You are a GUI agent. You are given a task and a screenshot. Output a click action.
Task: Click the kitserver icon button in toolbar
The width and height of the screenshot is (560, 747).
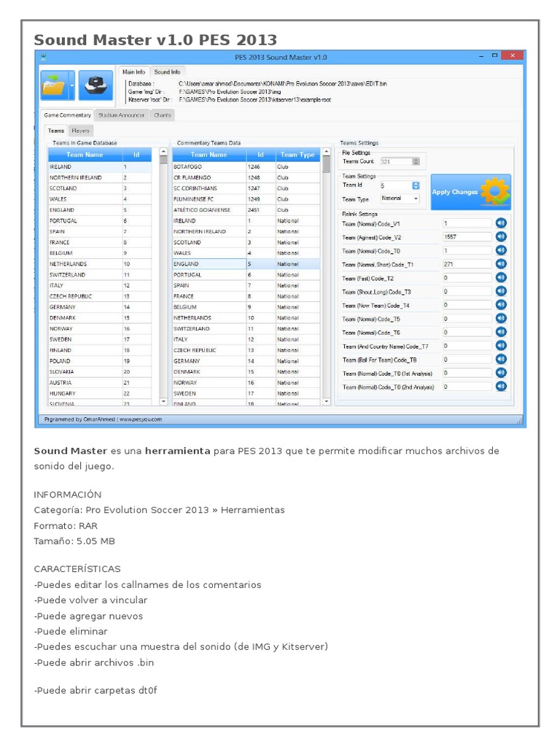point(95,87)
